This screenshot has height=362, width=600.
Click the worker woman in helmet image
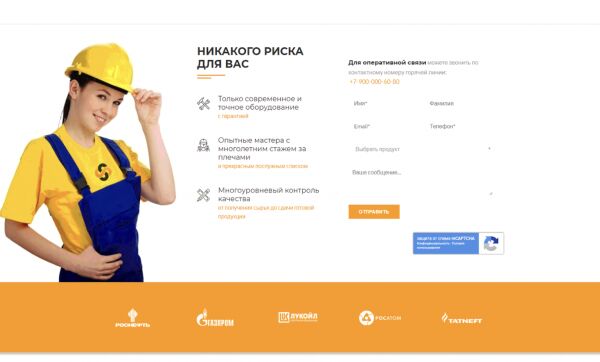click(88, 163)
